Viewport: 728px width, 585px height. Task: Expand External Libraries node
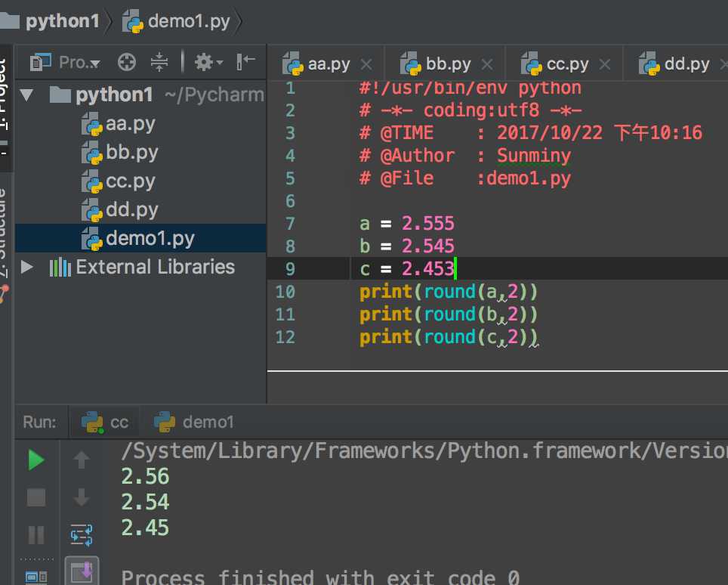coord(27,267)
